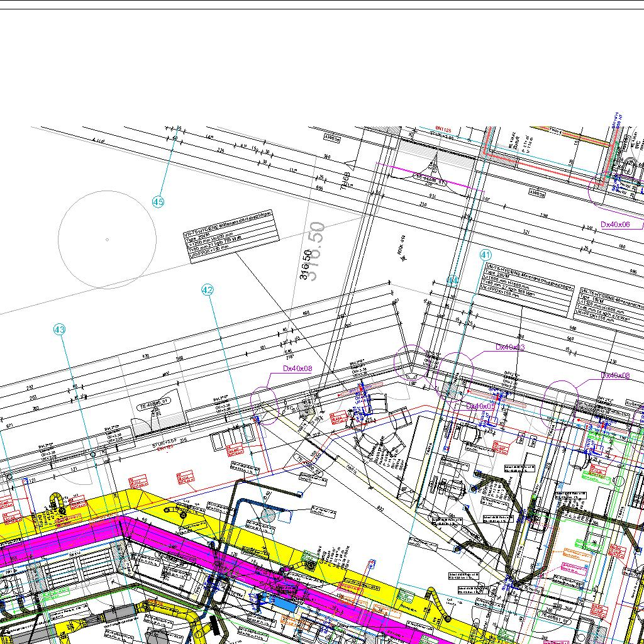Select grid axis bubble 42
This screenshot has height=644, width=644.
(x=208, y=290)
